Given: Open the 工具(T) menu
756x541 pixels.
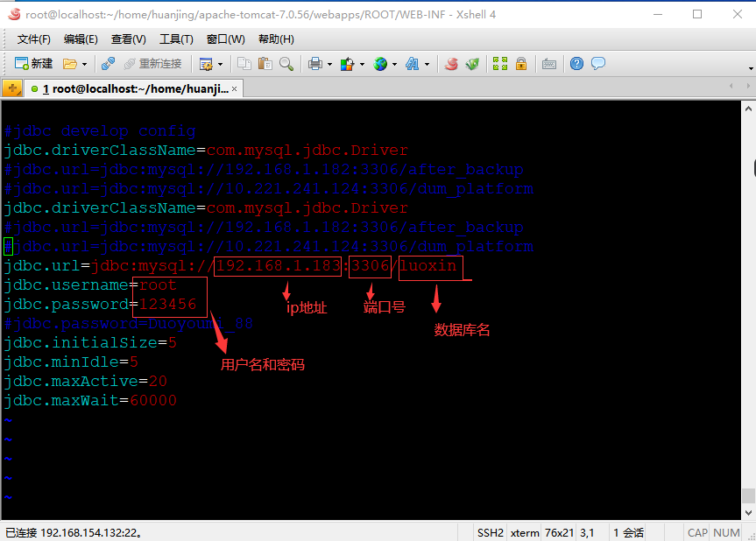Looking at the screenshot, I should (x=176, y=39).
